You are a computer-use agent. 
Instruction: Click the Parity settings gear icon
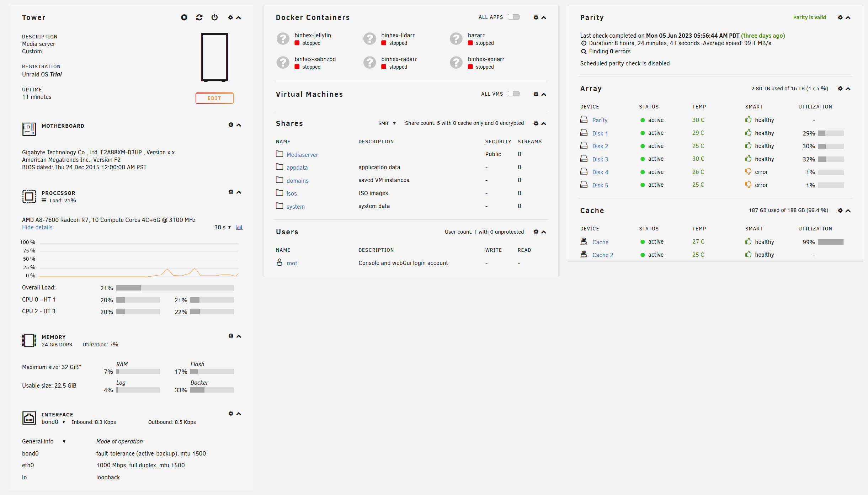840,17
